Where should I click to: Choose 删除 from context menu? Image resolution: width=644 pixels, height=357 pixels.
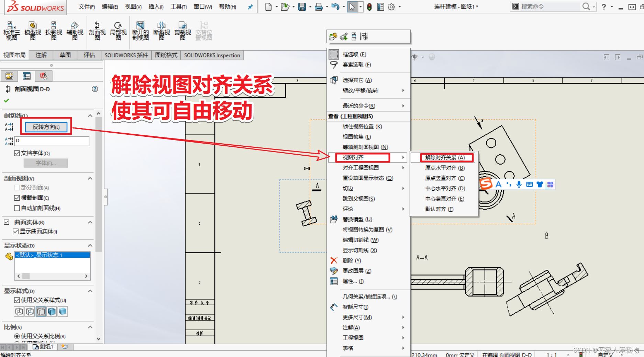pyautogui.click(x=369, y=260)
